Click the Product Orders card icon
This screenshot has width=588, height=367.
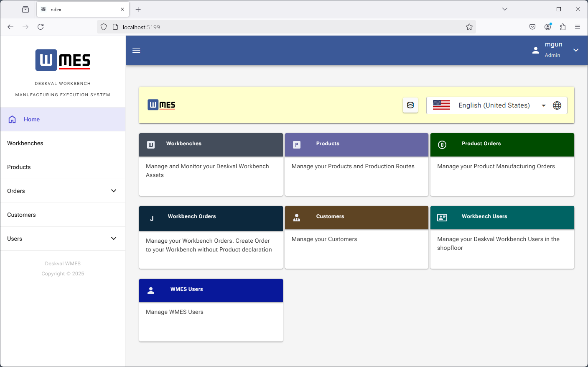click(442, 145)
